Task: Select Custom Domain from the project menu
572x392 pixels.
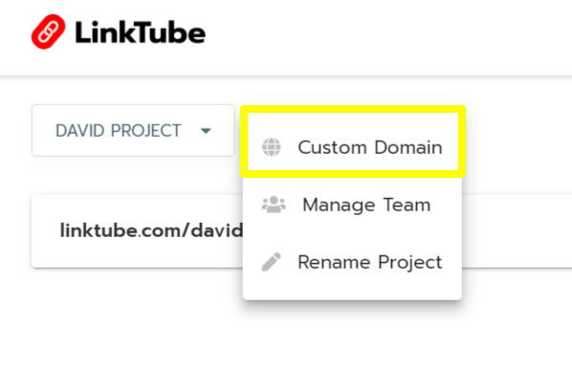Action: tap(353, 147)
